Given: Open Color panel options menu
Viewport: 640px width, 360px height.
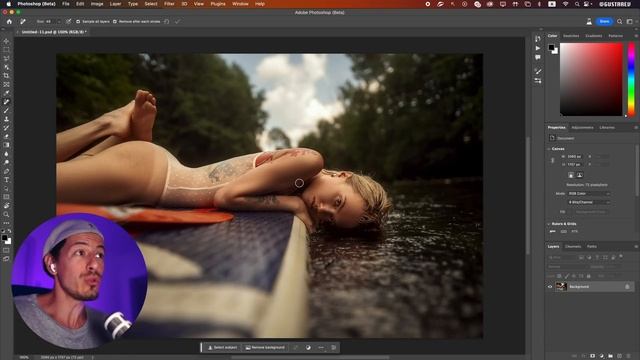Looking at the screenshot, I should [636, 36].
